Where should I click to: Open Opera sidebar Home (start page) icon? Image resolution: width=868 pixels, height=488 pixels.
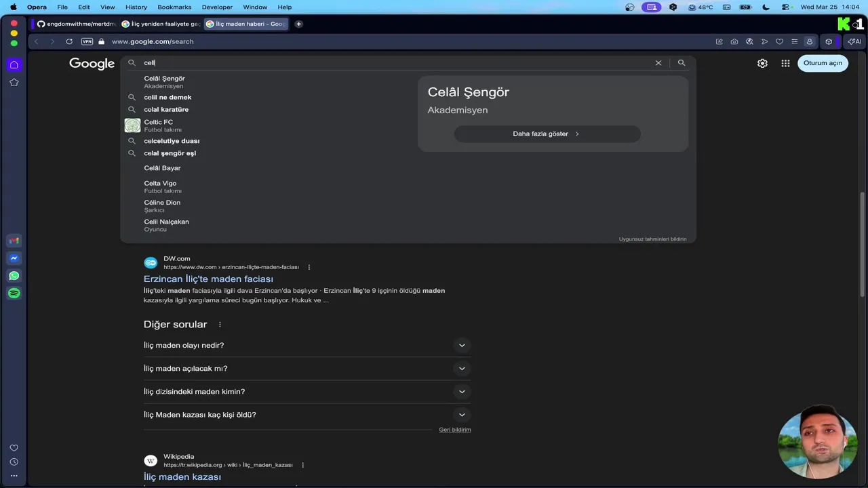14,65
